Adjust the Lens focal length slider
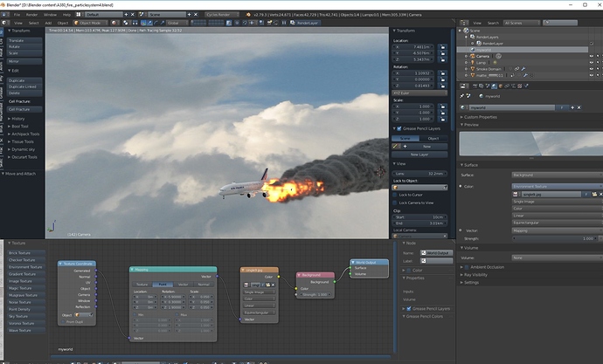The image size is (603, 364). tap(419, 174)
